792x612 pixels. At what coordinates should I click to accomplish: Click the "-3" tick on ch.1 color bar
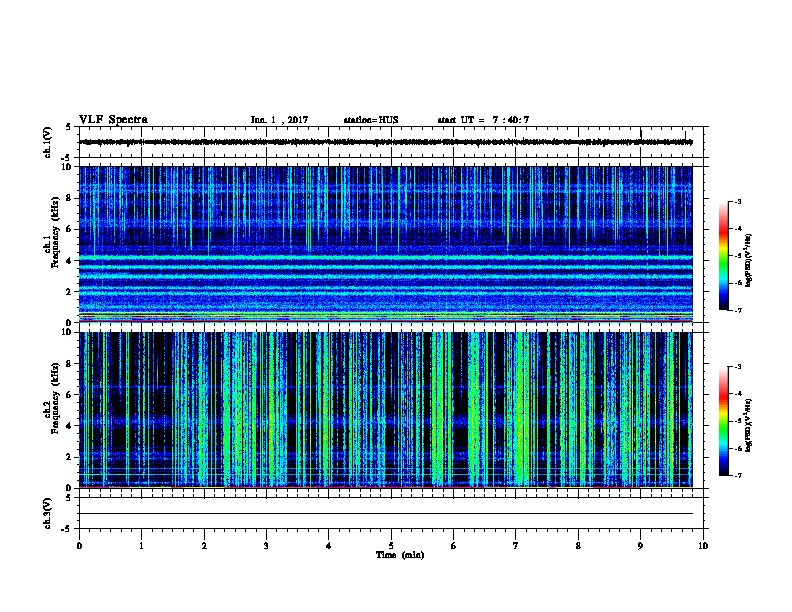click(738, 201)
